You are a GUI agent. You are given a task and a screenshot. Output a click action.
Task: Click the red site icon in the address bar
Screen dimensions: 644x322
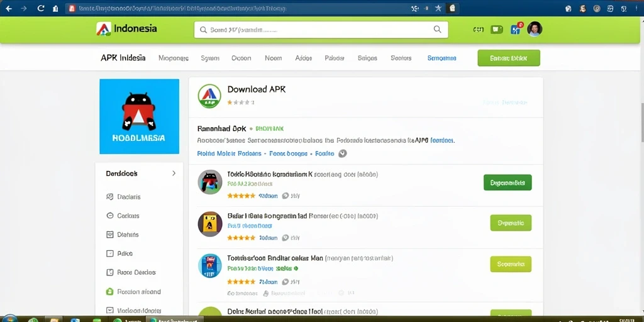(72, 8)
